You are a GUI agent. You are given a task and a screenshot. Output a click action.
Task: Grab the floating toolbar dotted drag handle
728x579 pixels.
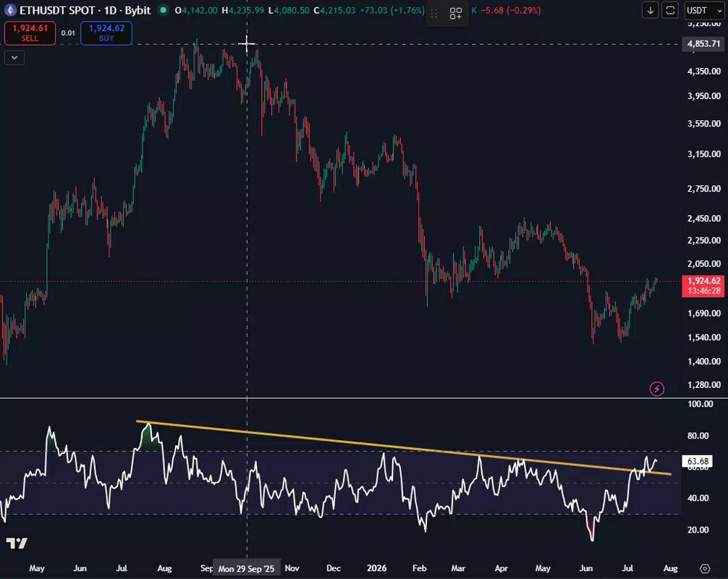point(434,14)
